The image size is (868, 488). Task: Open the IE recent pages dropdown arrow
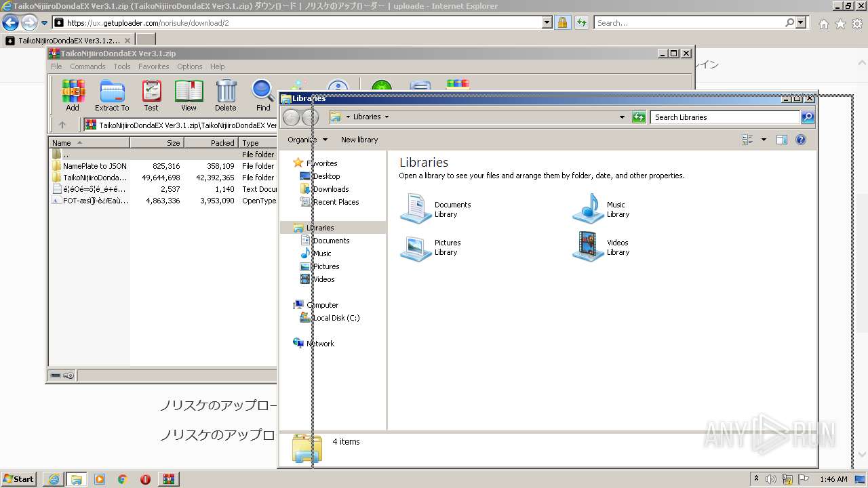[x=45, y=23]
